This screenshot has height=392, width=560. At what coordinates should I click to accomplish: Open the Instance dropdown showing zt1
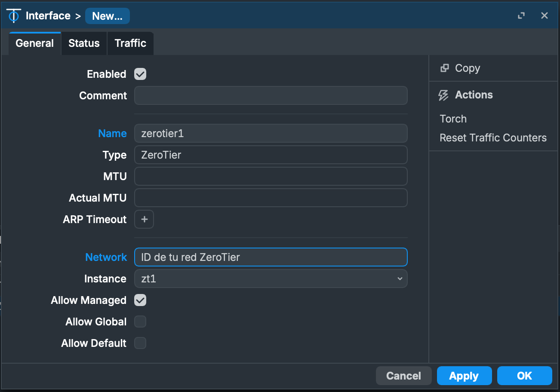271,279
